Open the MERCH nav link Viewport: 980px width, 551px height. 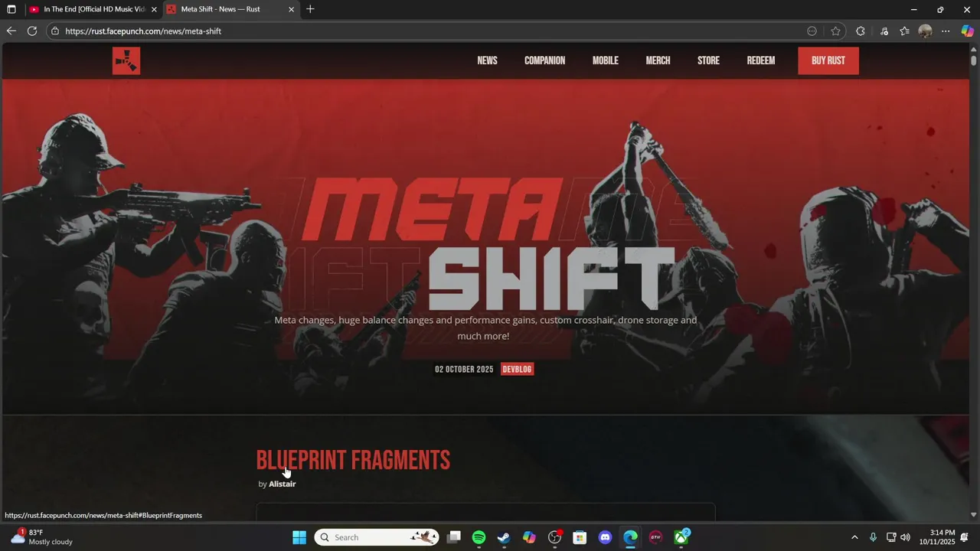[658, 60]
